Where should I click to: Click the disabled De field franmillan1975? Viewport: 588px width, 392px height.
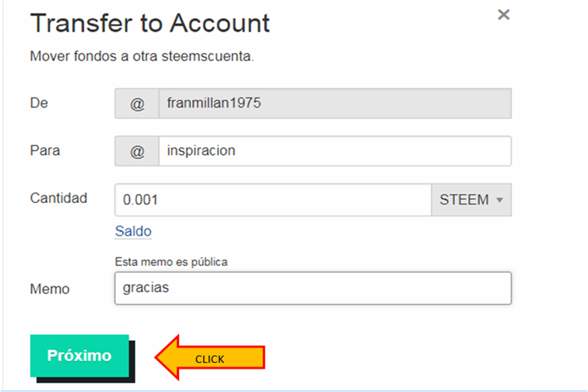click(x=334, y=104)
